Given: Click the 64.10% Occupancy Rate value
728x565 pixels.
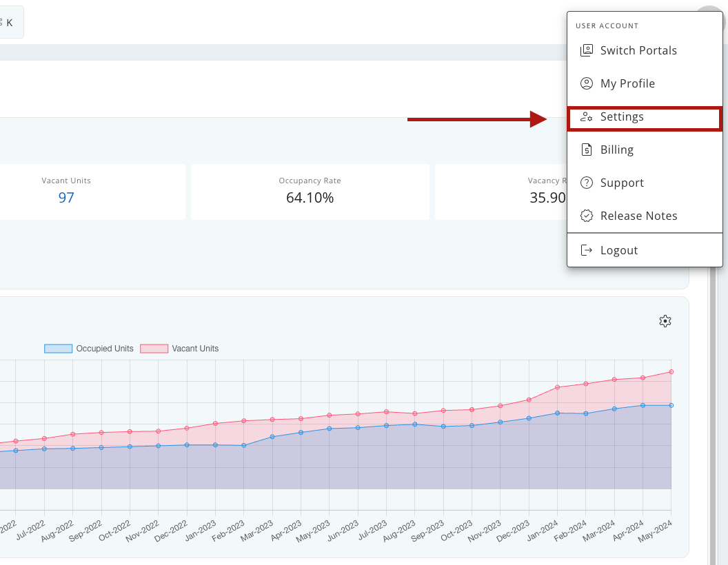Looking at the screenshot, I should point(309,197).
